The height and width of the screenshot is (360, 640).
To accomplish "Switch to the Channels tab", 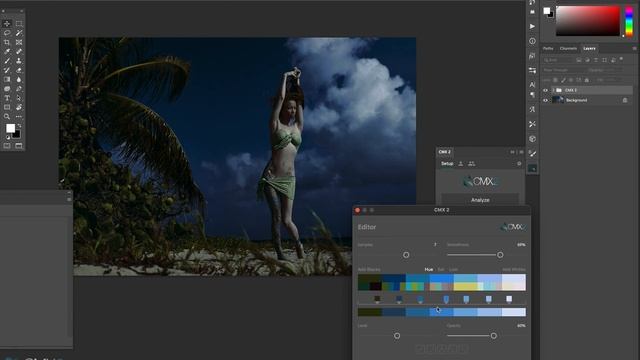I will (568, 48).
